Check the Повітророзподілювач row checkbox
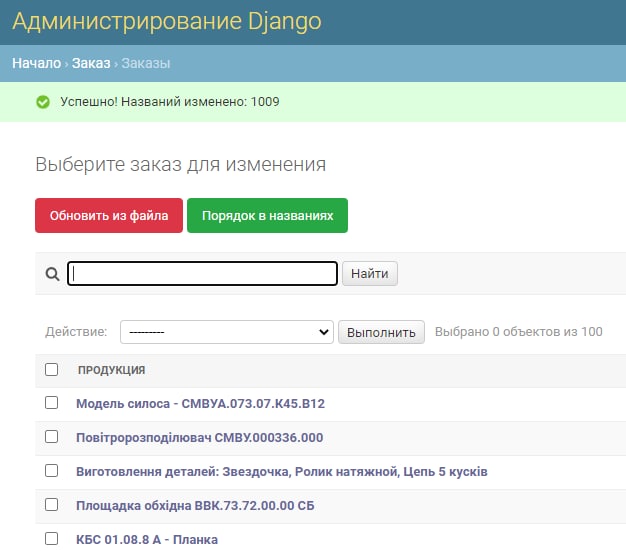This screenshot has height=556, width=626. (x=52, y=437)
